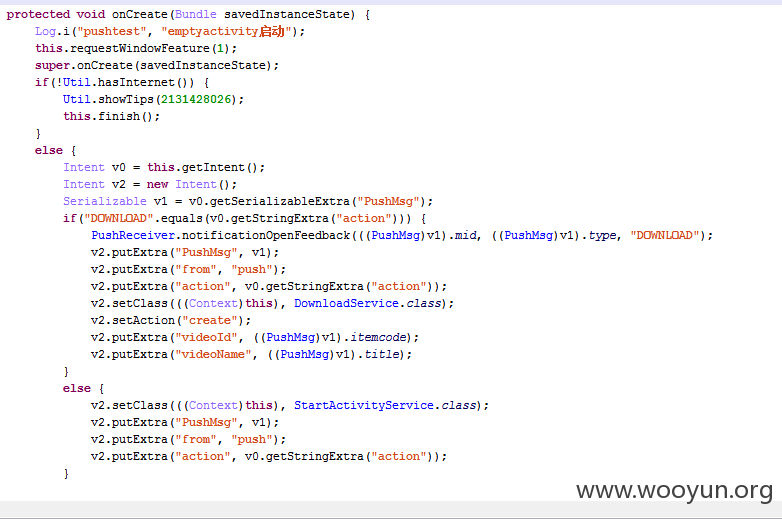Click the this.finish() statement

point(112,116)
